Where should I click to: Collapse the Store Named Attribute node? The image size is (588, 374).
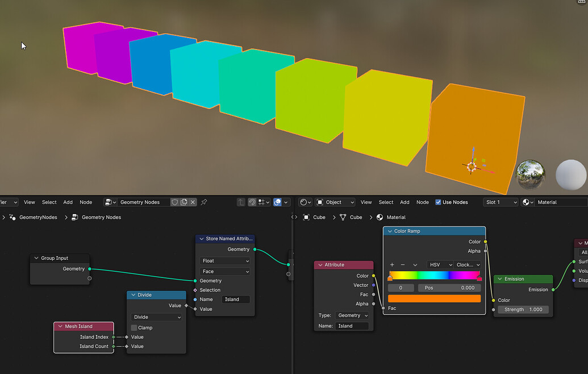pyautogui.click(x=201, y=239)
